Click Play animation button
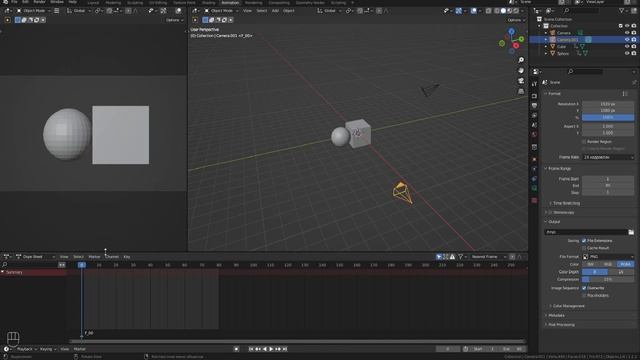Screen dimensions: 640x360 271,349
